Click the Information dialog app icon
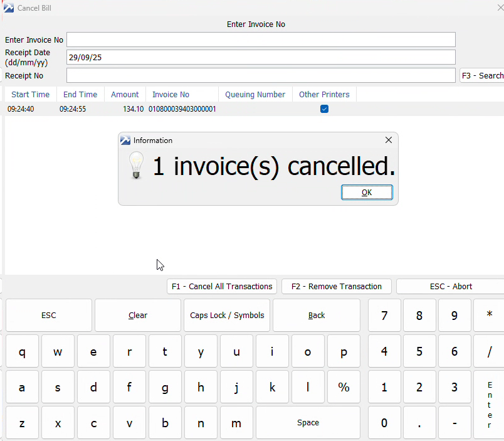The height and width of the screenshot is (441, 504). 125,141
